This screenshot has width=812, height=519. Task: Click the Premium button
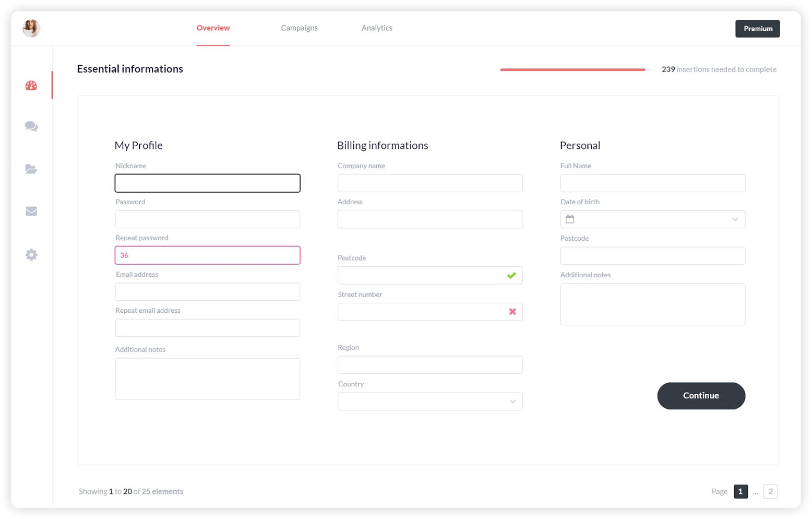pyautogui.click(x=757, y=29)
